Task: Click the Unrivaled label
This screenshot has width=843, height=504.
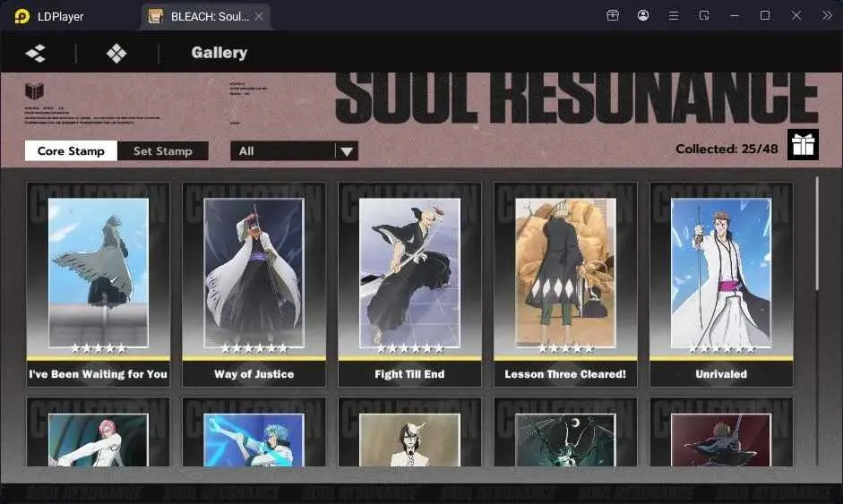Action: (721, 374)
